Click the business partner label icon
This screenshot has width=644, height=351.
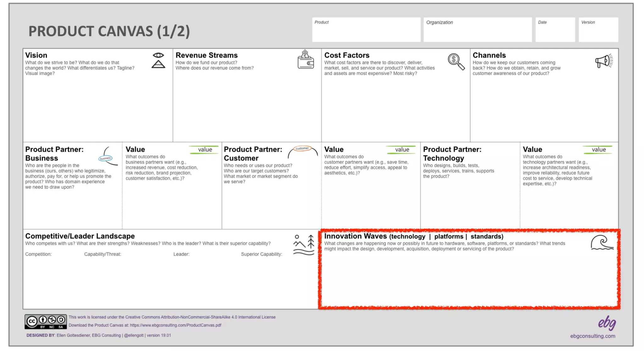click(x=106, y=158)
